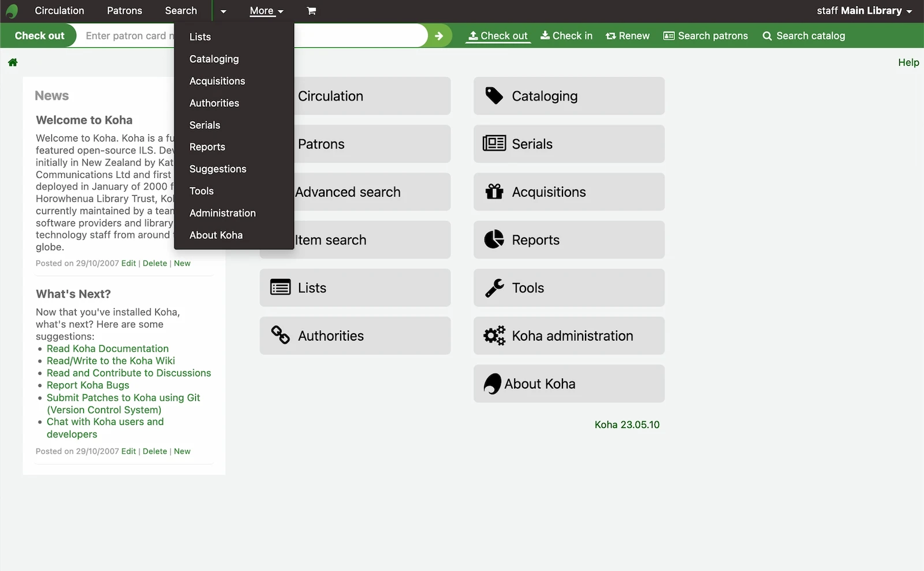
Task: Select Tools in the More menu
Action: pyautogui.click(x=234, y=191)
